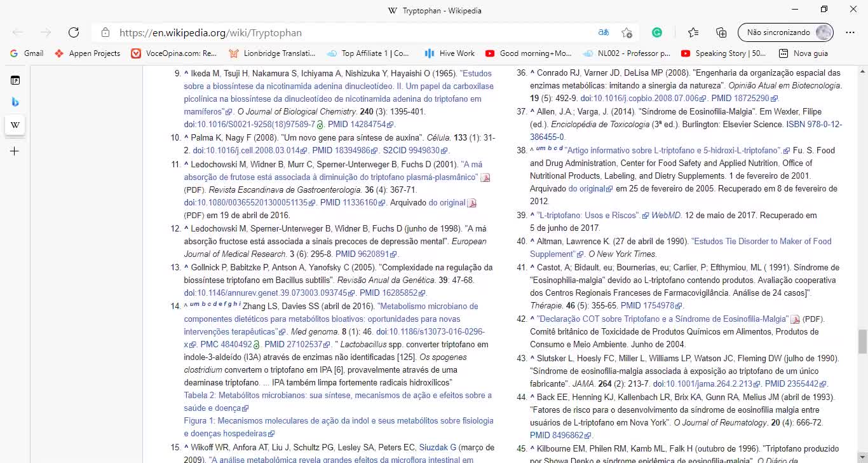This screenshot has width=868, height=463.
Task: Click the Tryptophan - Wikipedia title tab
Action: click(x=434, y=10)
